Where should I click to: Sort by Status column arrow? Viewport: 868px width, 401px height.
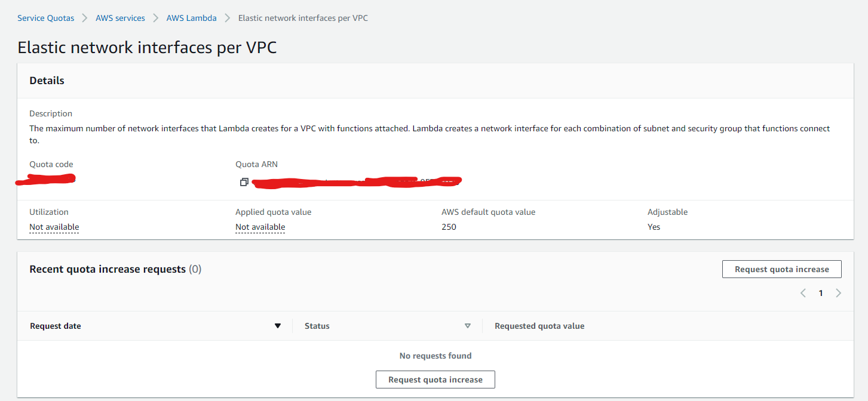pos(468,326)
